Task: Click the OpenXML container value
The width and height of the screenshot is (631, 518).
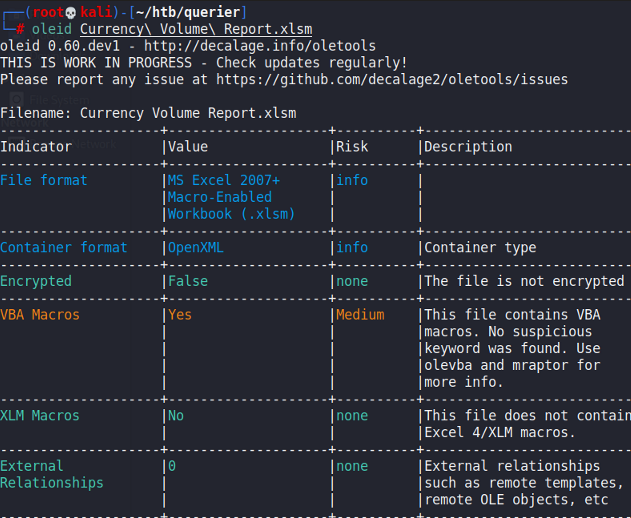Action: [197, 247]
